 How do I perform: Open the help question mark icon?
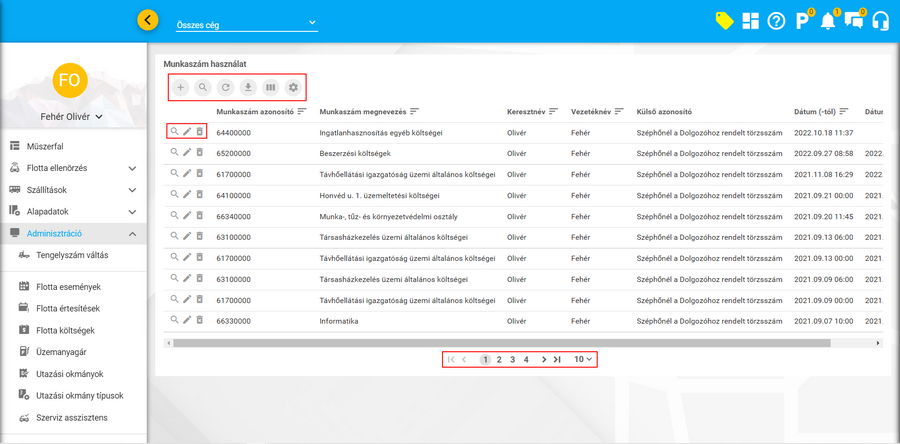coord(776,21)
